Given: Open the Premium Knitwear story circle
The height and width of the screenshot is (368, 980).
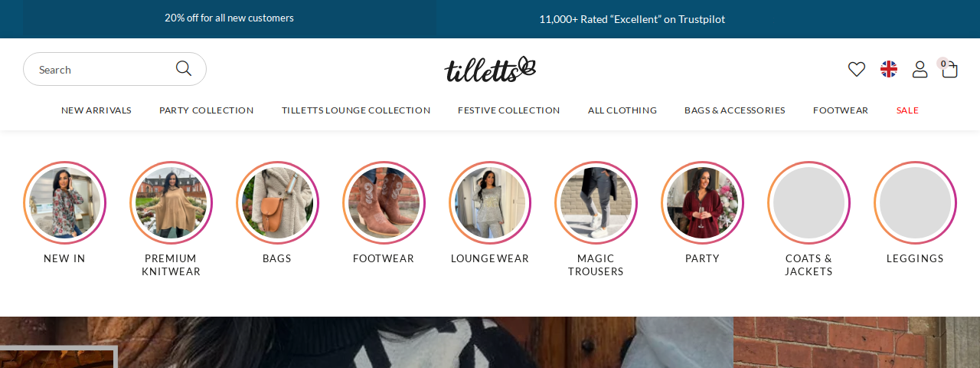Looking at the screenshot, I should (171, 202).
